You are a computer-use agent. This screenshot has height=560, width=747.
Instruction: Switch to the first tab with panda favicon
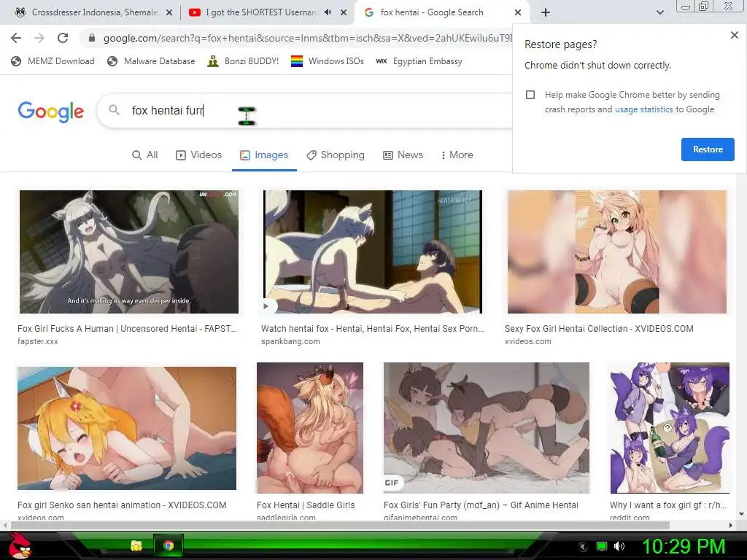click(x=94, y=12)
